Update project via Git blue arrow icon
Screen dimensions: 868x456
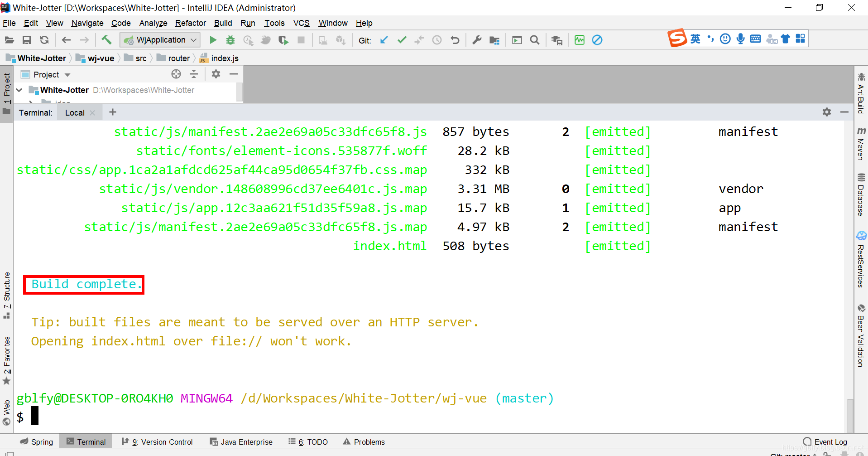[x=384, y=40]
